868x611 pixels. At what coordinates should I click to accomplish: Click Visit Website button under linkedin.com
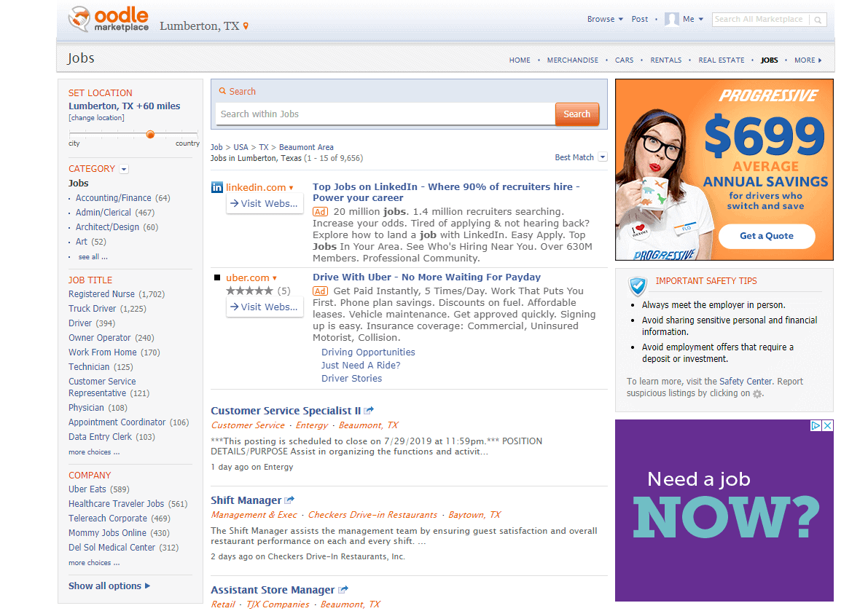(264, 203)
